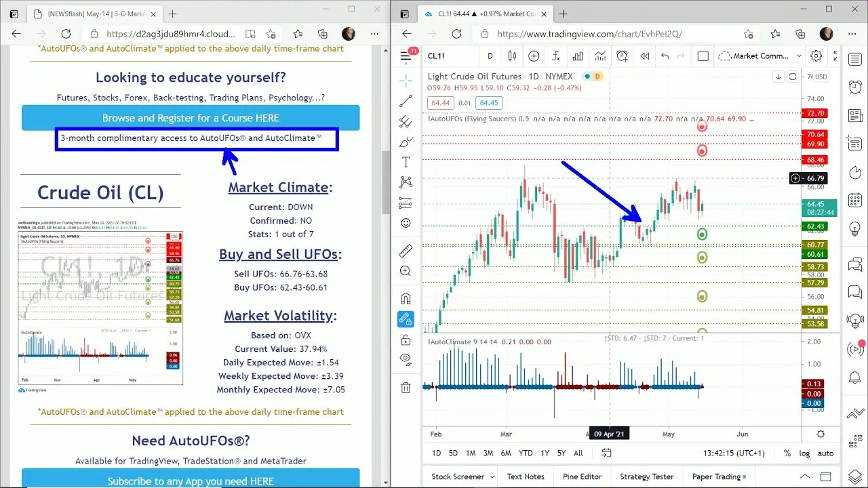Maximize the bottom panel
Viewport: 868px width, 488px height.
click(826, 476)
